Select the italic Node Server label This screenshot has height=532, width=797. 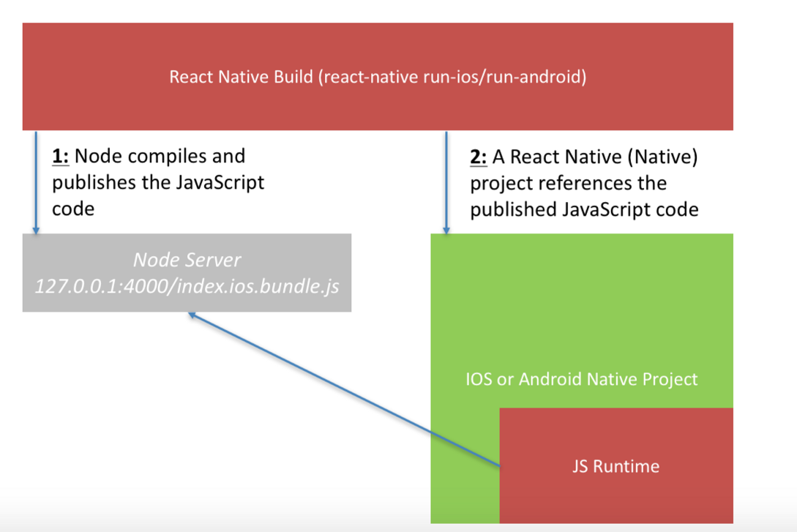(x=187, y=260)
